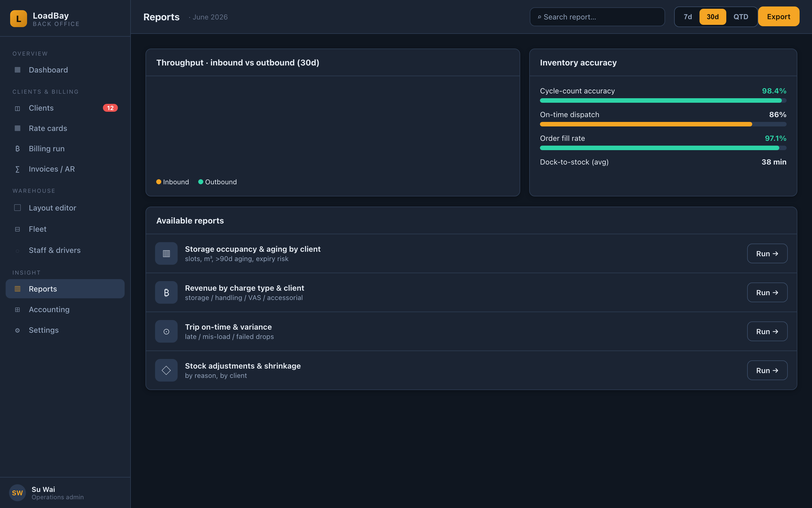Click the search magnifier icon
Viewport: 812px width, 508px height.
[x=539, y=17]
